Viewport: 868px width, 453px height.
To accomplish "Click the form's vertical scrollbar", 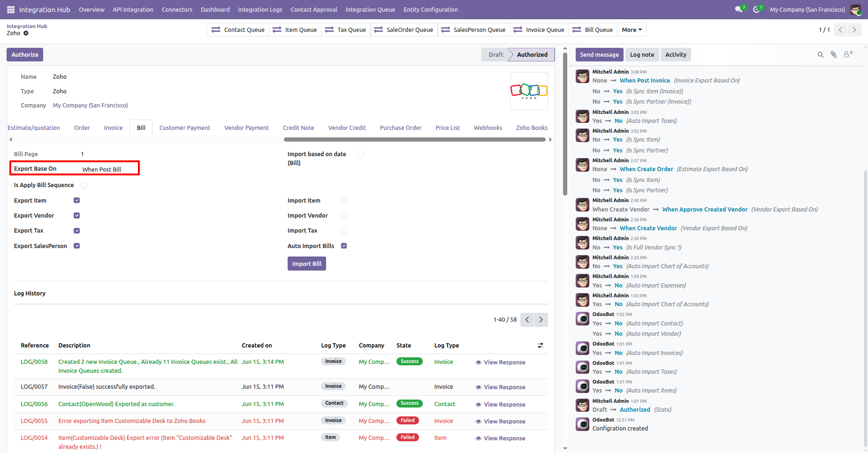I will (x=565, y=123).
